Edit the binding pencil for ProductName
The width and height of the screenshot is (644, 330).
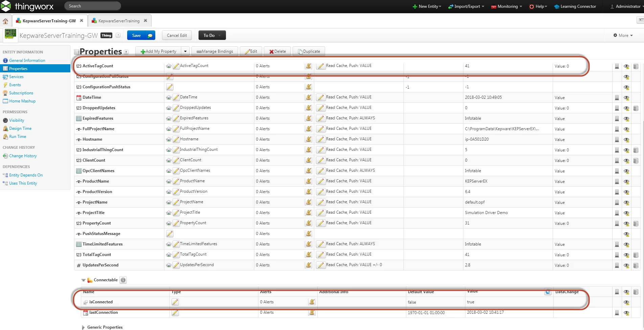[x=176, y=181]
